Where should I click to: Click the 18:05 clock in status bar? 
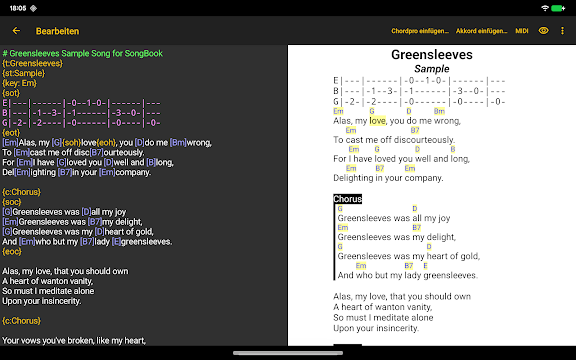pyautogui.click(x=18, y=8)
